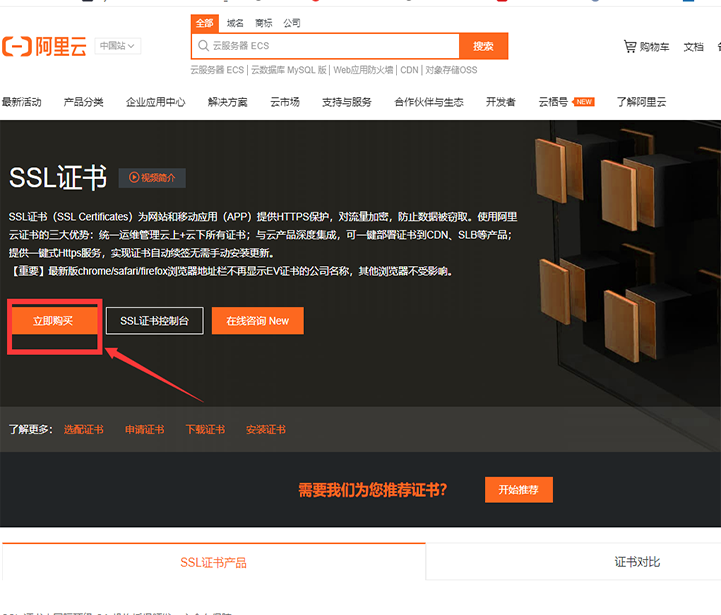Click the Aliyun (阿里云) logo
The image size is (721, 615).
click(46, 46)
